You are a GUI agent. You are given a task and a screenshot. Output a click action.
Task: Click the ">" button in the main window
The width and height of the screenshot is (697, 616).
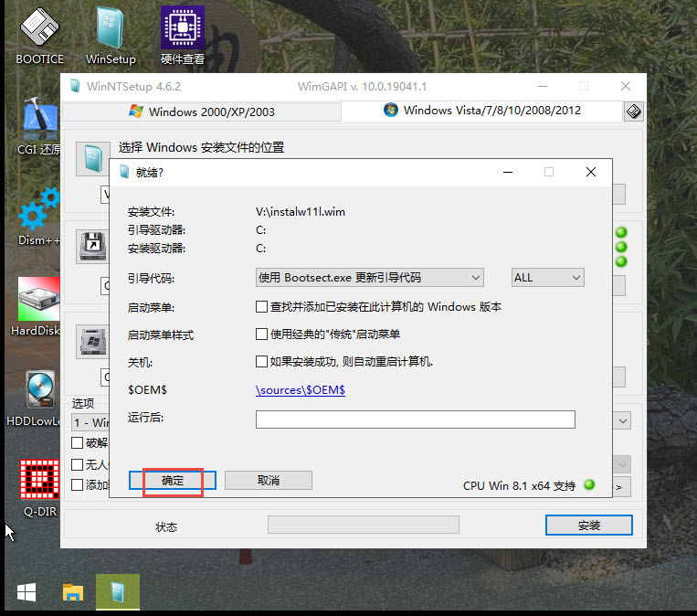tap(621, 487)
